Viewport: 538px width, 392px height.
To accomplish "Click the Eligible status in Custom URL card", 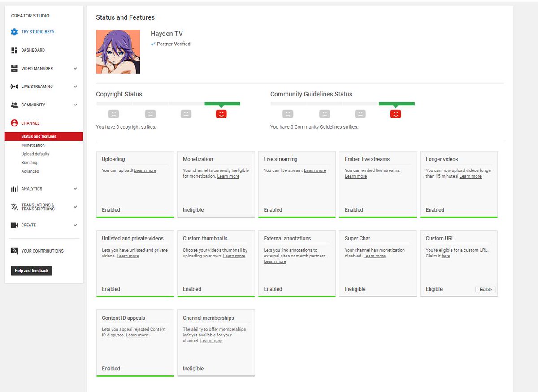I will click(x=434, y=289).
